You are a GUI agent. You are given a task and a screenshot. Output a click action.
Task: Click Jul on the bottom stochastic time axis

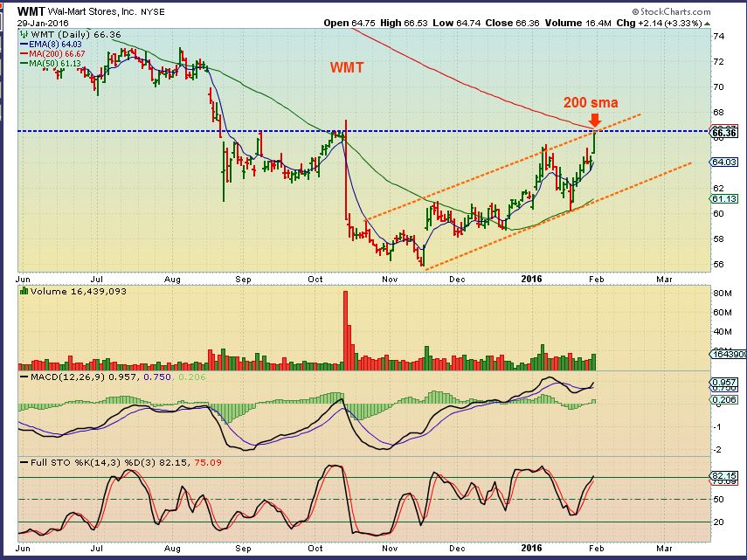coord(97,548)
